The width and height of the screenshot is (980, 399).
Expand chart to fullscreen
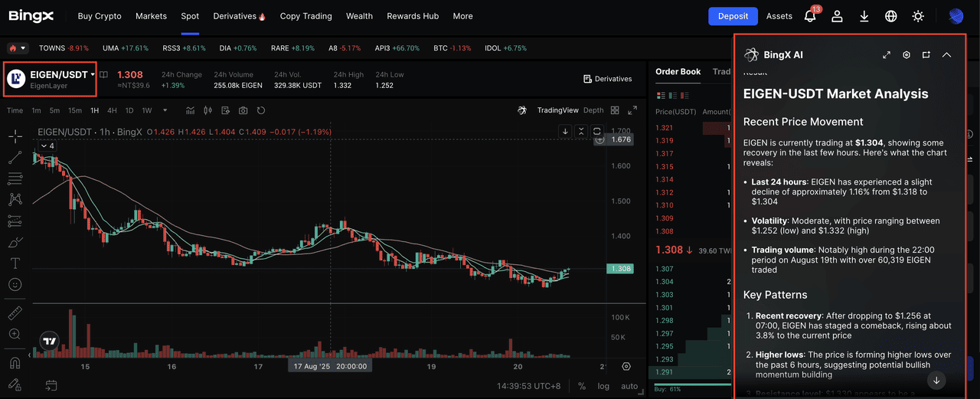point(632,110)
